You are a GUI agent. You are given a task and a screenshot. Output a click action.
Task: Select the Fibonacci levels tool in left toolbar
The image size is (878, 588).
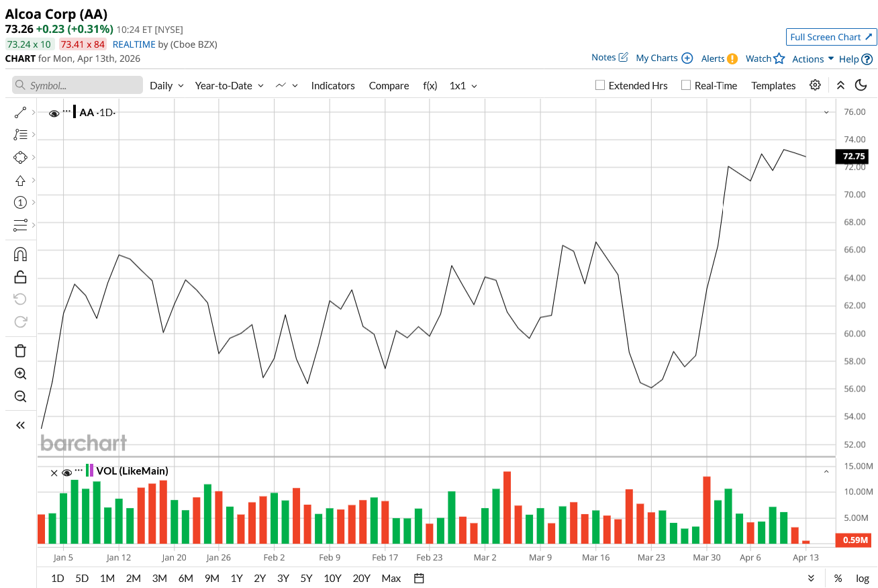point(20,135)
